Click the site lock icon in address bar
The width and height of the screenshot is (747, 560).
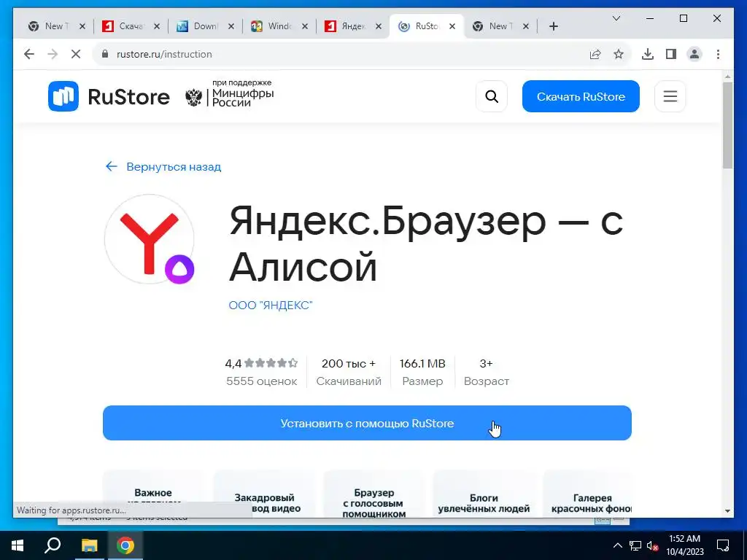point(105,54)
